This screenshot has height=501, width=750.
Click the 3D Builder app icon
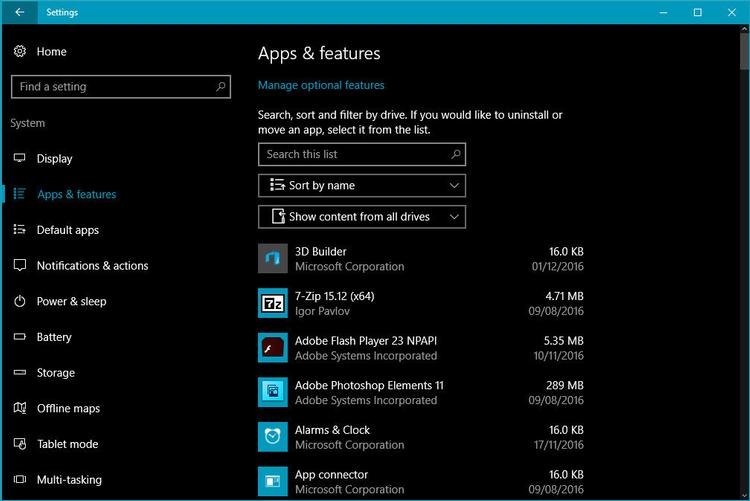(x=273, y=258)
